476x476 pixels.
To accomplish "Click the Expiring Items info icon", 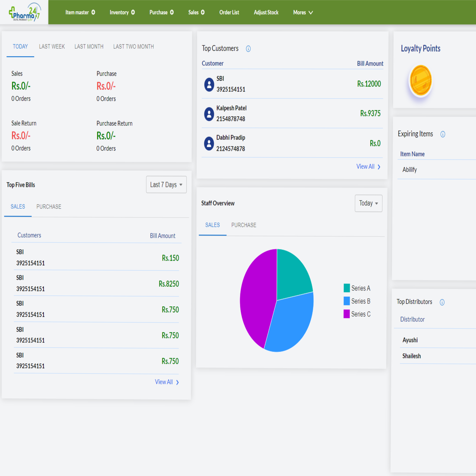I will pyautogui.click(x=443, y=134).
